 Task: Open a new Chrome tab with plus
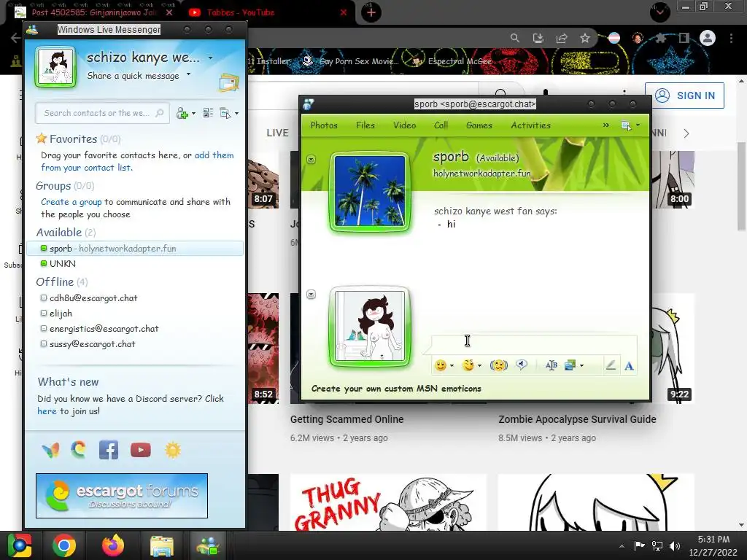click(371, 12)
